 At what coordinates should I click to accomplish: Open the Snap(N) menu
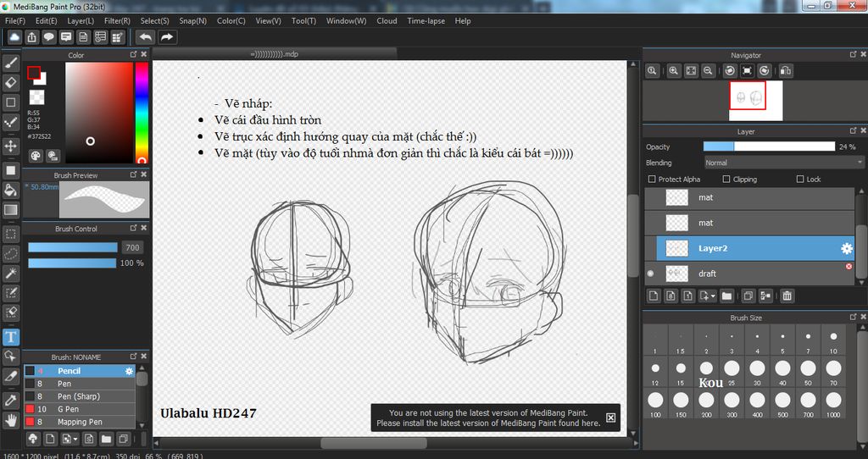(192, 21)
